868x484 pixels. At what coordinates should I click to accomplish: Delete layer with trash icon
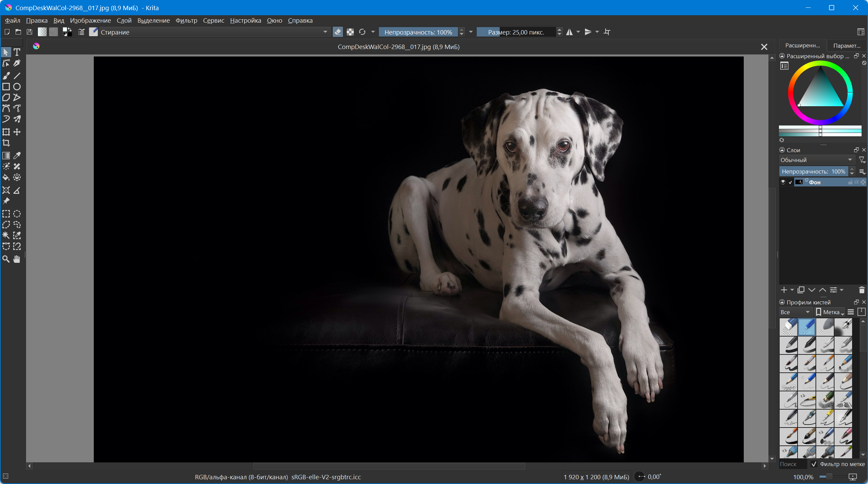tap(862, 290)
